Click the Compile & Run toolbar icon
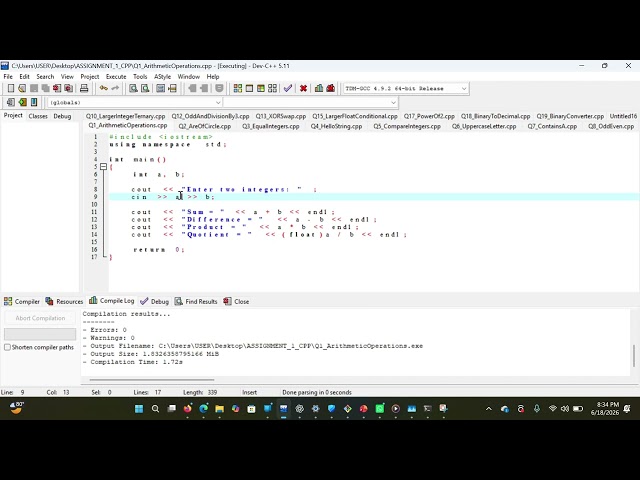Viewport: 640px width, 480px height. pyautogui.click(x=260, y=88)
